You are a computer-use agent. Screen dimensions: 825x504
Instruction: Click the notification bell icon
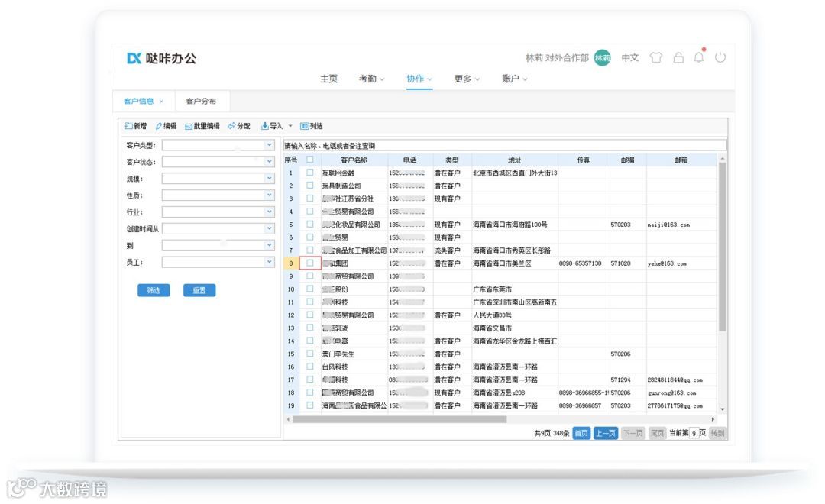point(699,57)
